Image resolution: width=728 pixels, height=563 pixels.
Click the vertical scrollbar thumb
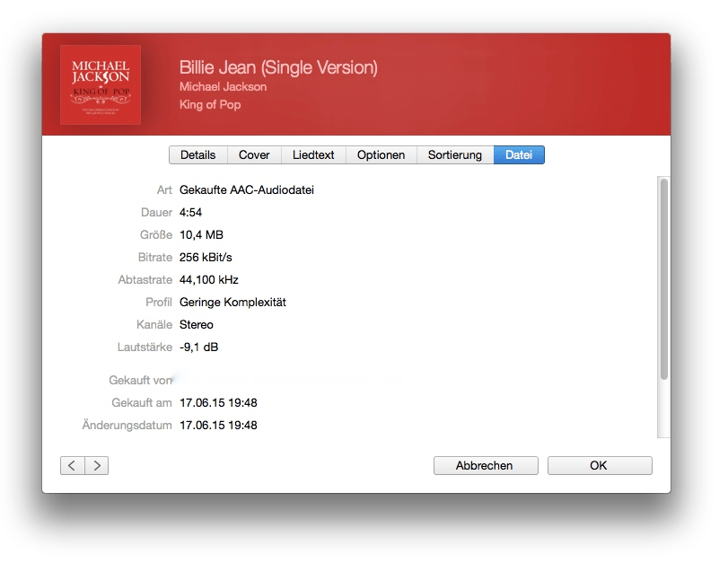pyautogui.click(x=664, y=278)
